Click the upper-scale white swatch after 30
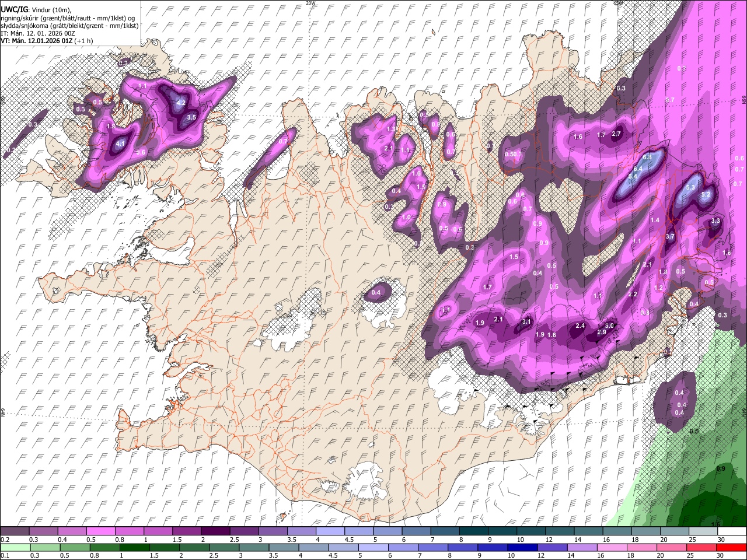747x560 pixels. (x=731, y=531)
